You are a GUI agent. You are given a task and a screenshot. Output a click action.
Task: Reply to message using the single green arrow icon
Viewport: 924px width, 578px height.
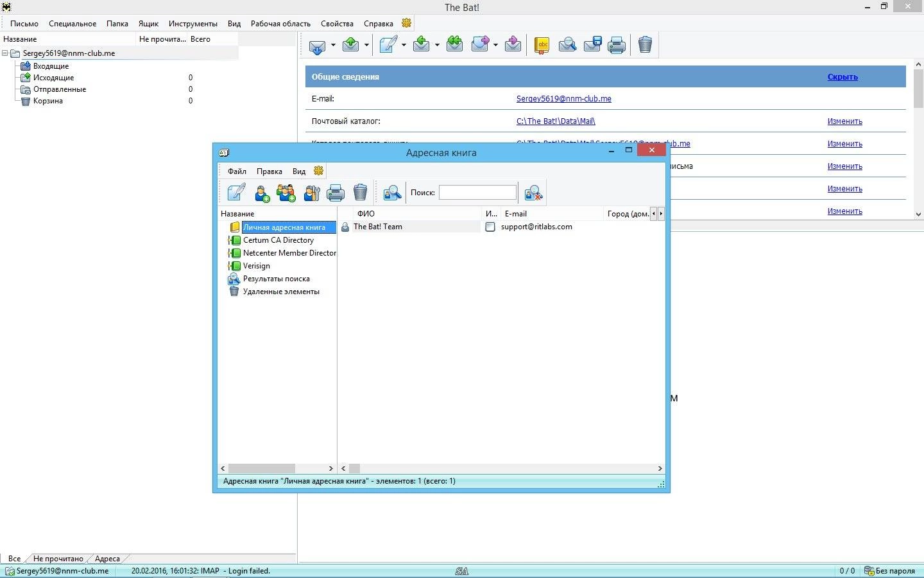click(422, 44)
